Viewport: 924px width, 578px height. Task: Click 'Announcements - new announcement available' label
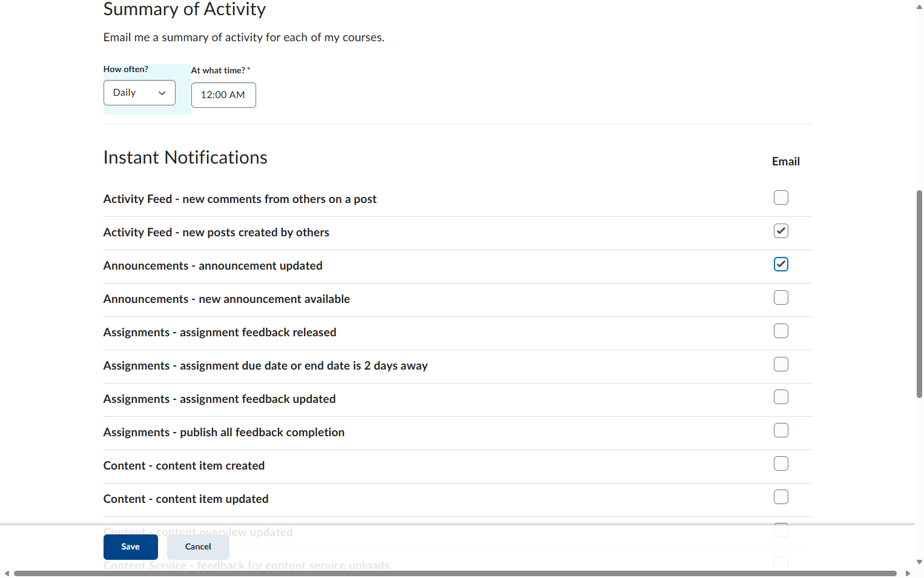tap(226, 299)
